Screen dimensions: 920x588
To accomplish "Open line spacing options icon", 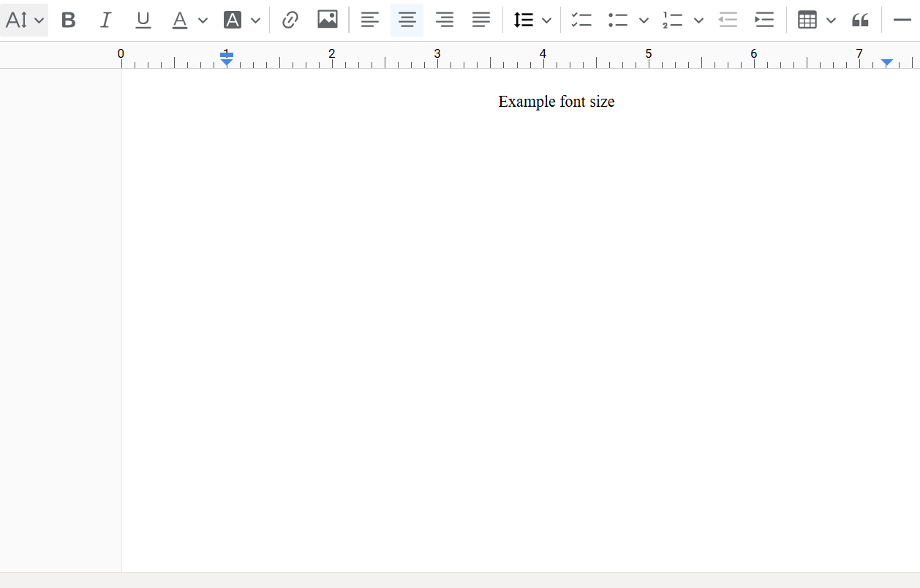I will point(524,20).
